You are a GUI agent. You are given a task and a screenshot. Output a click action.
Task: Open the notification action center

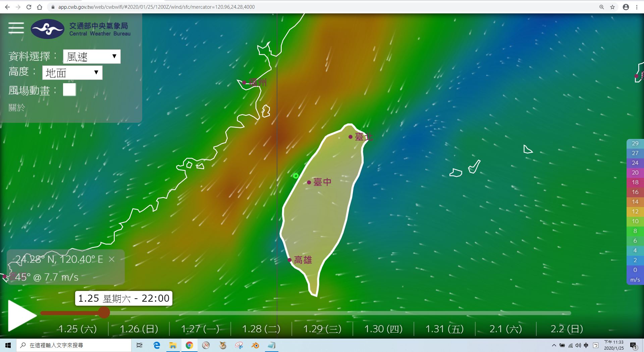(634, 346)
